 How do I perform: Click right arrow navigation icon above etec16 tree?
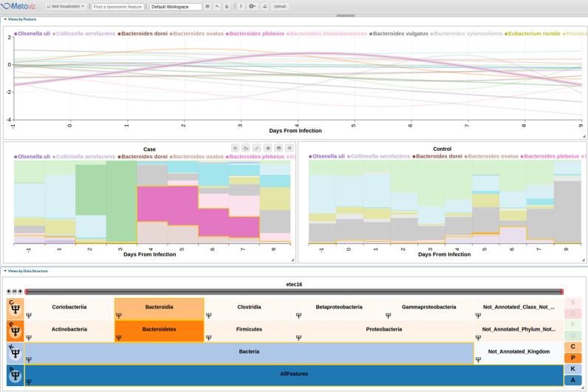tap(20, 291)
